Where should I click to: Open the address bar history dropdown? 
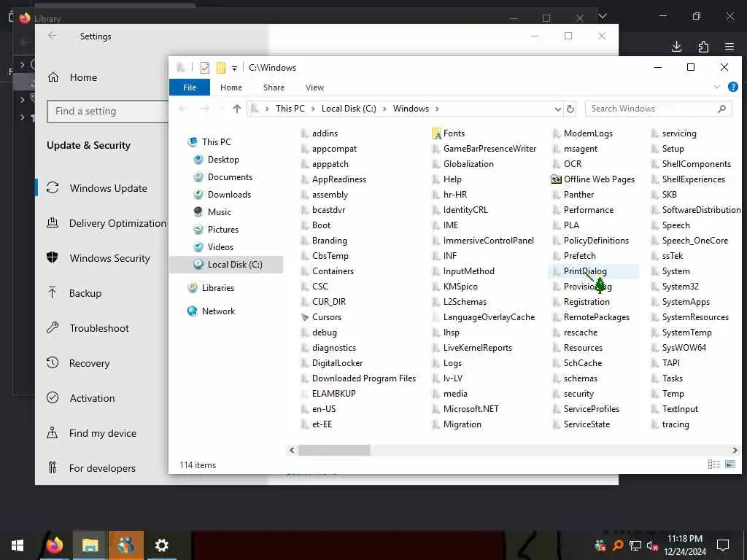click(x=557, y=109)
